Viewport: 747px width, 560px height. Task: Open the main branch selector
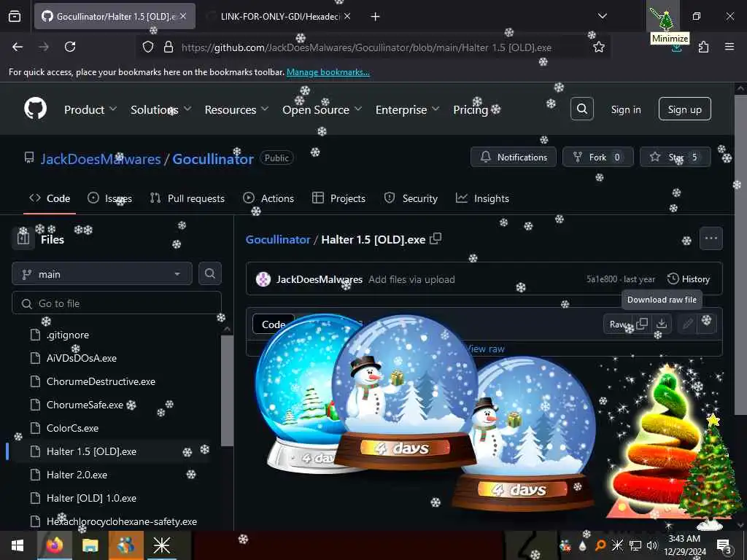[x=102, y=274]
